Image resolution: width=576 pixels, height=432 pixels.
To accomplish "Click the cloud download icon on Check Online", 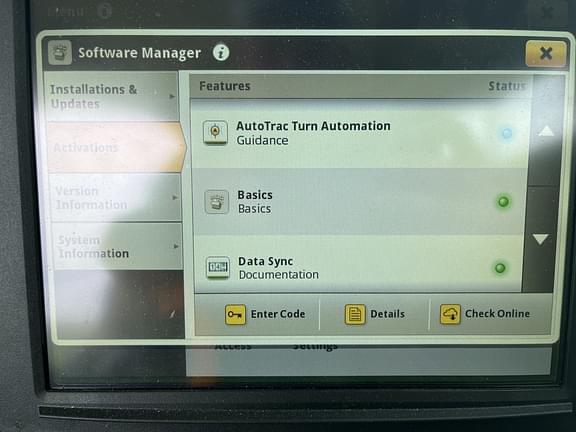I will point(450,314).
